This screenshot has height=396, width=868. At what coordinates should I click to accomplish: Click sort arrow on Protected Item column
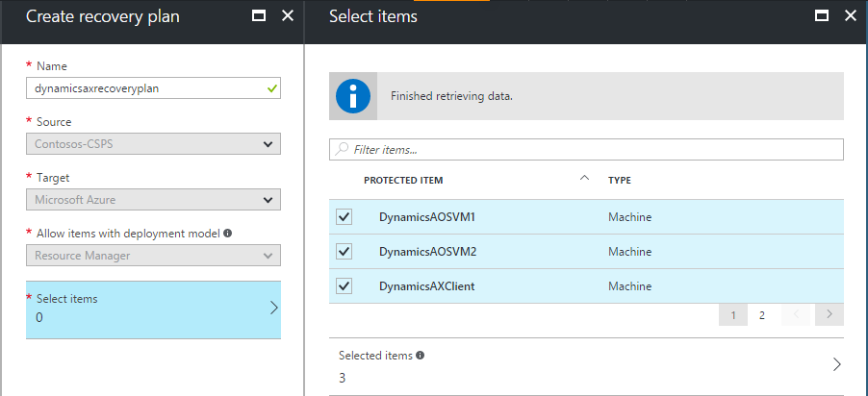pyautogui.click(x=585, y=179)
